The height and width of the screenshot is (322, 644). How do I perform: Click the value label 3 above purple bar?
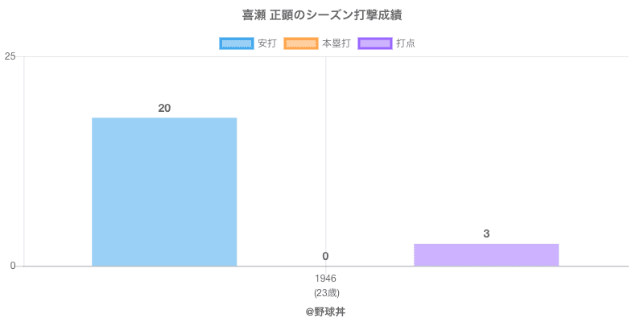click(486, 233)
